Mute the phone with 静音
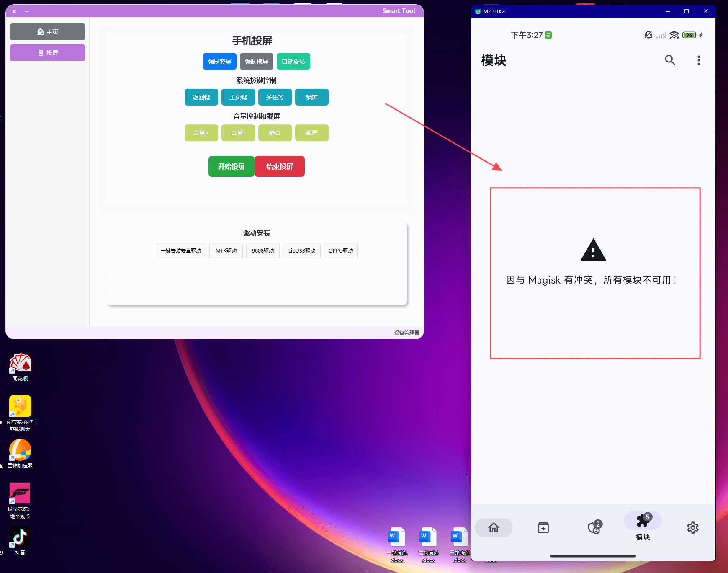The width and height of the screenshot is (728, 573). (x=275, y=133)
